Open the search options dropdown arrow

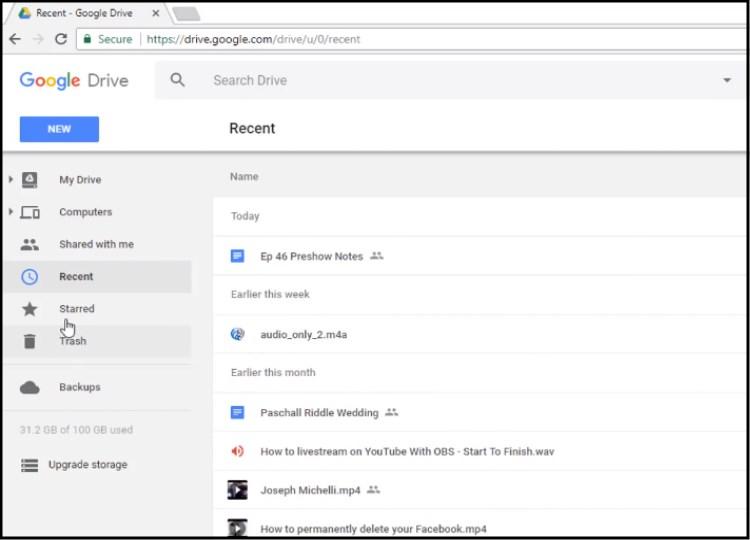tap(727, 80)
